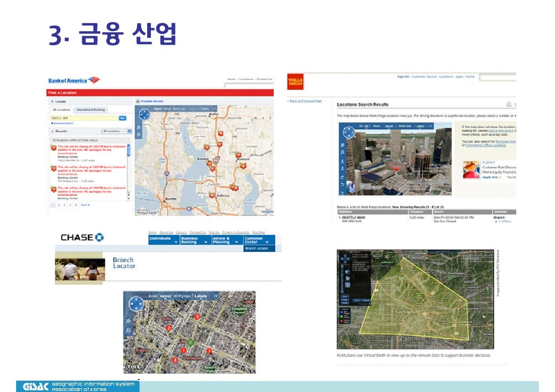Open the Advice & Planning dropdown on Chase
Image resolution: width=555 pixels, height=392 pixels.
pyautogui.click(x=227, y=240)
